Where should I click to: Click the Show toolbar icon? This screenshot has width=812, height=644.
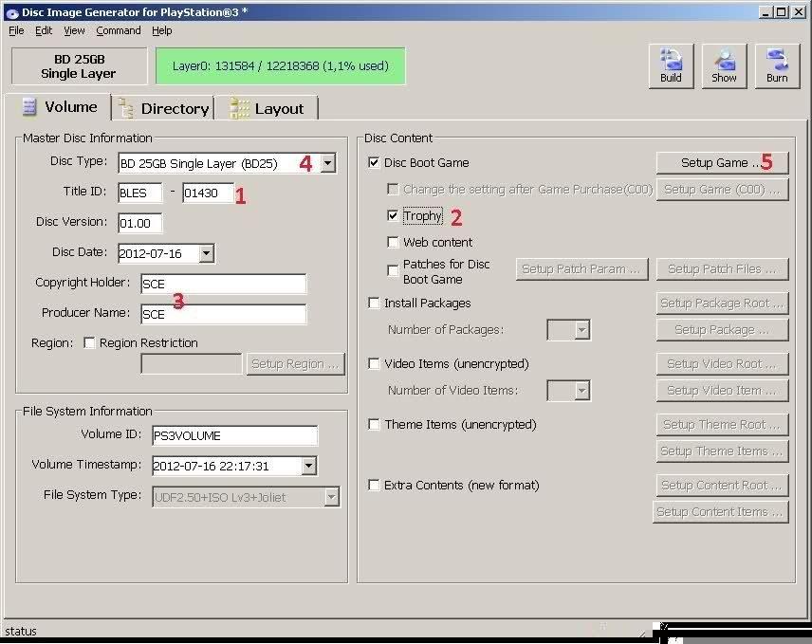(724, 65)
